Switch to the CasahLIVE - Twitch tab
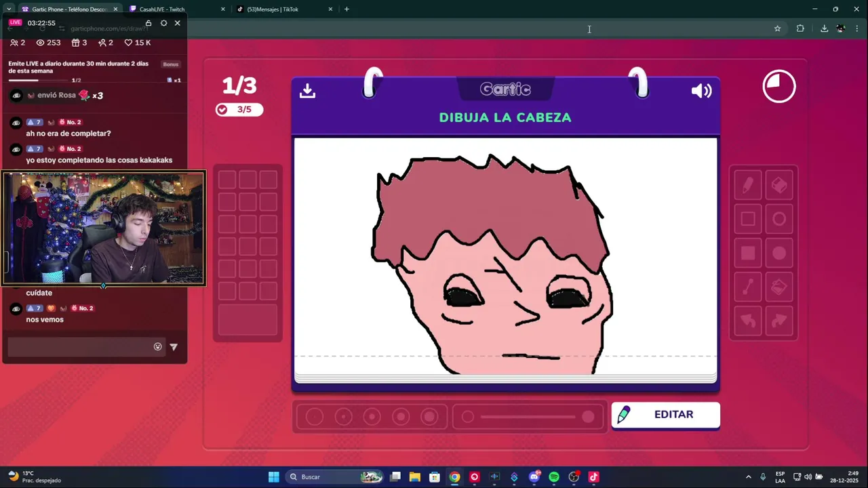Image resolution: width=868 pixels, height=488 pixels. pyautogui.click(x=176, y=9)
